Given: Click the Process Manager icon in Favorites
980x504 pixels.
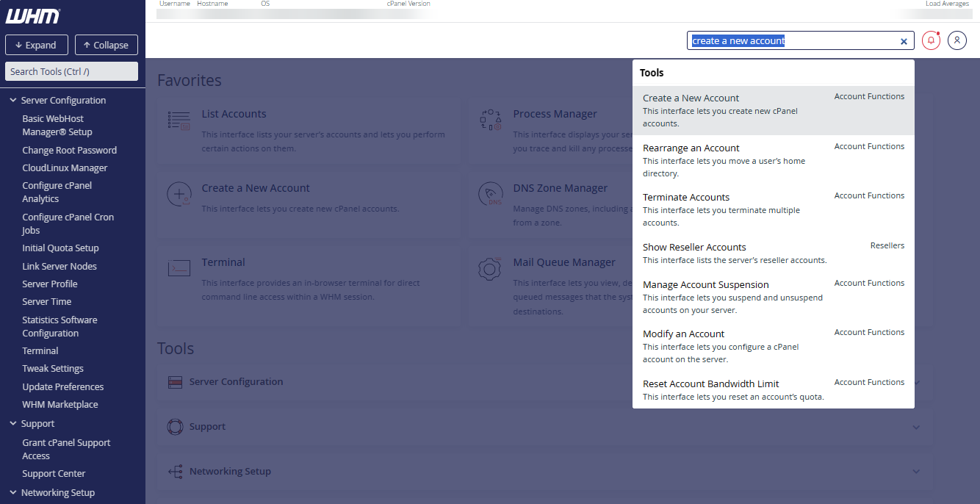Looking at the screenshot, I should (490, 120).
